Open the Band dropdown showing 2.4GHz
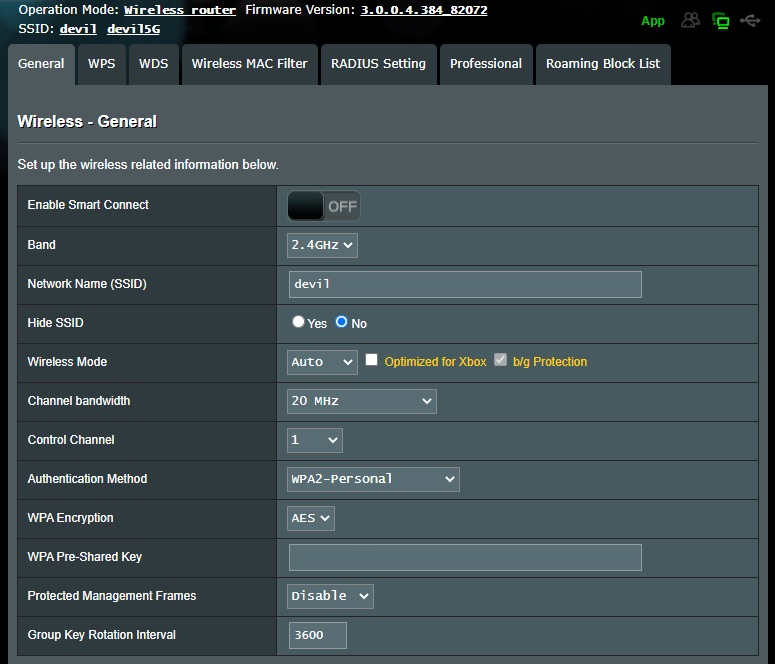Screen dimensions: 775x664 (x=322, y=245)
